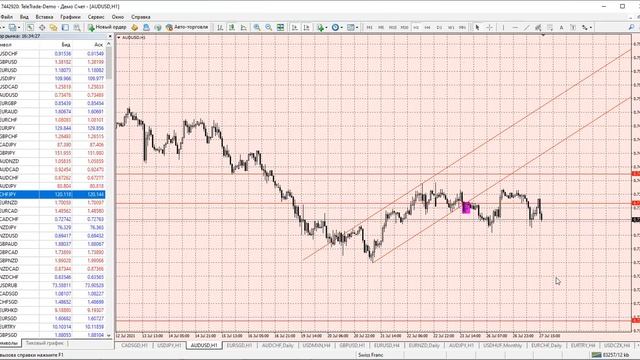Open MetaEditor yellow diamond icon
The image size is (640, 360).
(x=134, y=27)
